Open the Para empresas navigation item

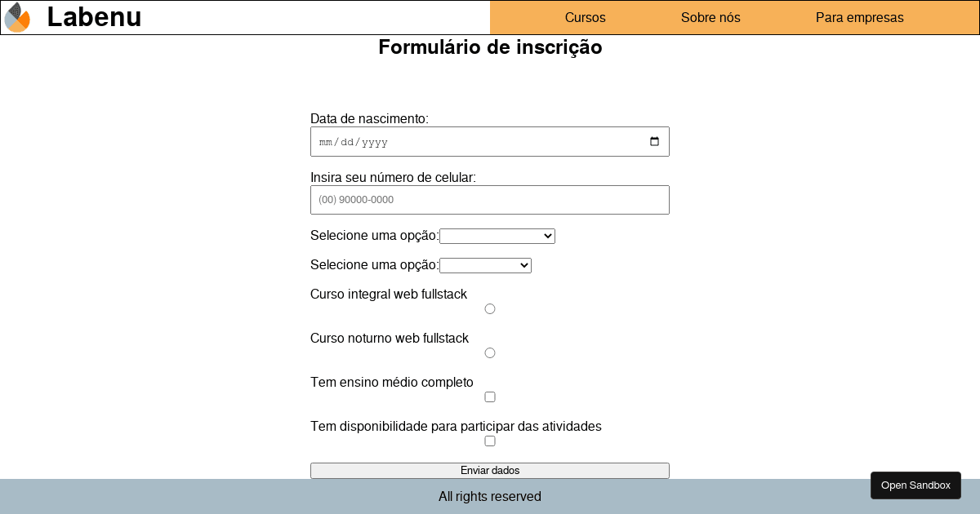pyautogui.click(x=859, y=17)
